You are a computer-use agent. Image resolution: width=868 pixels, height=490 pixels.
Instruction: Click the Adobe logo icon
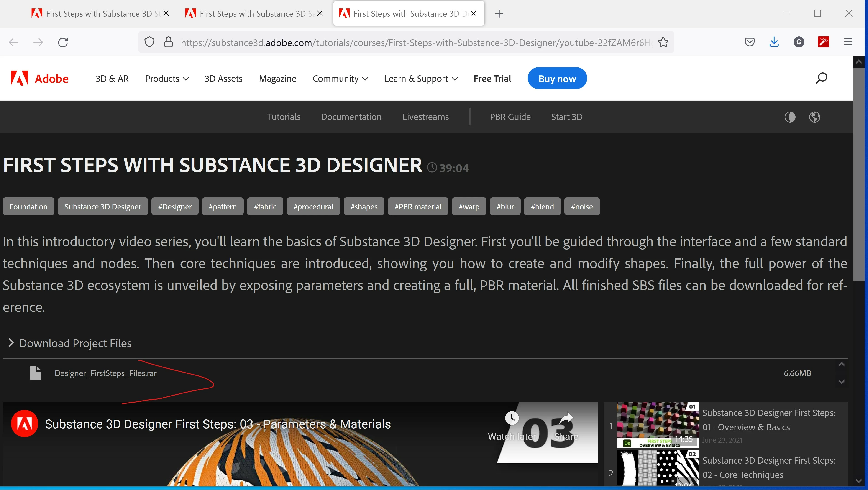pyautogui.click(x=20, y=78)
